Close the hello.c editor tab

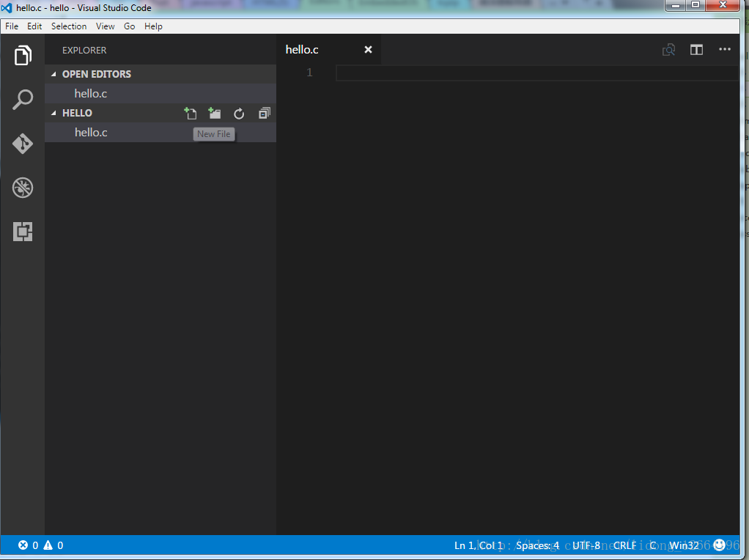pyautogui.click(x=368, y=49)
